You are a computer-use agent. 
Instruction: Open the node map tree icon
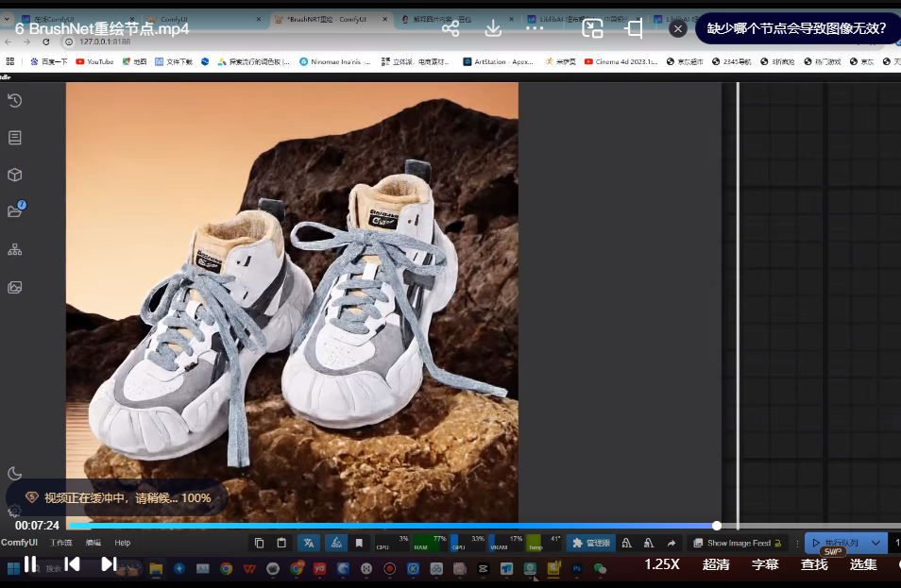pyautogui.click(x=15, y=250)
